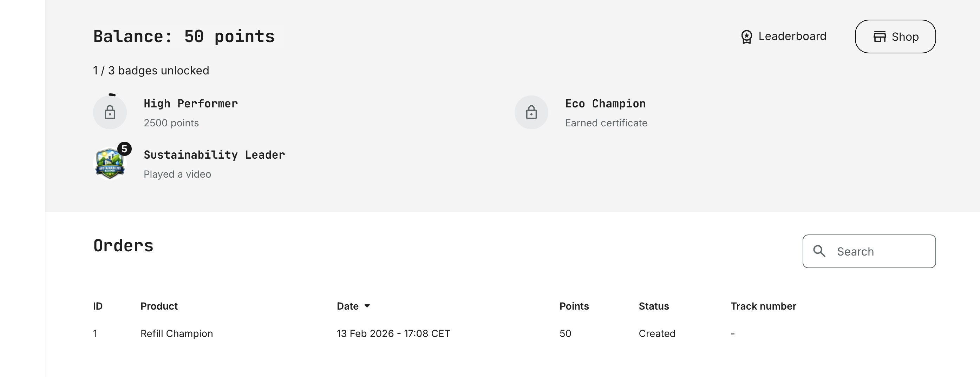
Task: Click the lock icon on Eco Champion badge
Action: (x=531, y=112)
